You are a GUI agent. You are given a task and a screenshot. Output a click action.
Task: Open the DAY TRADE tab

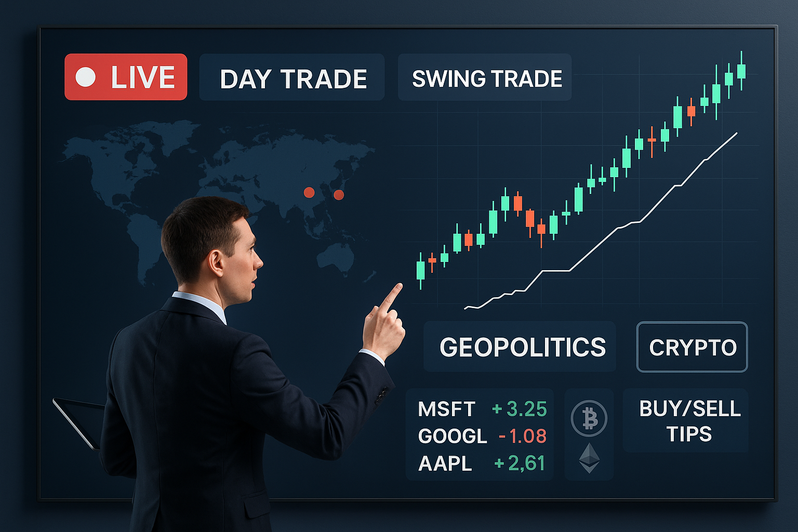(x=292, y=77)
